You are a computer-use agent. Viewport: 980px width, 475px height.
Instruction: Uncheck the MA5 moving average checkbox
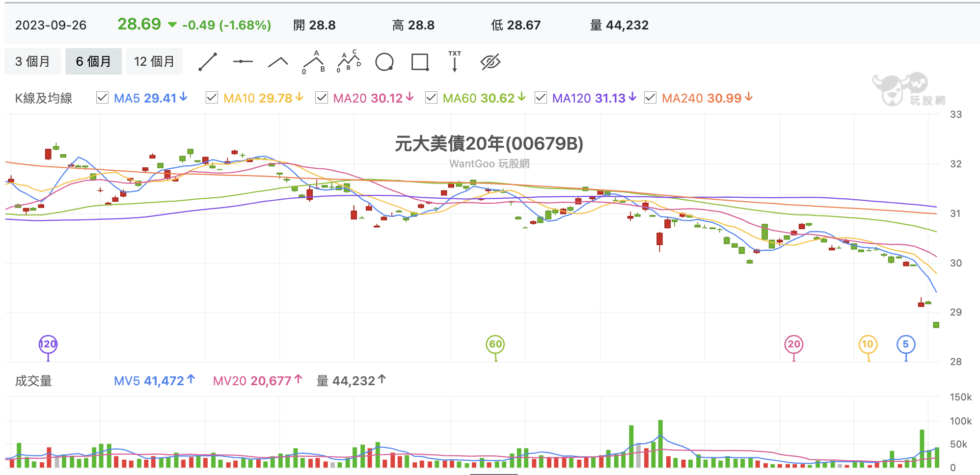102,98
